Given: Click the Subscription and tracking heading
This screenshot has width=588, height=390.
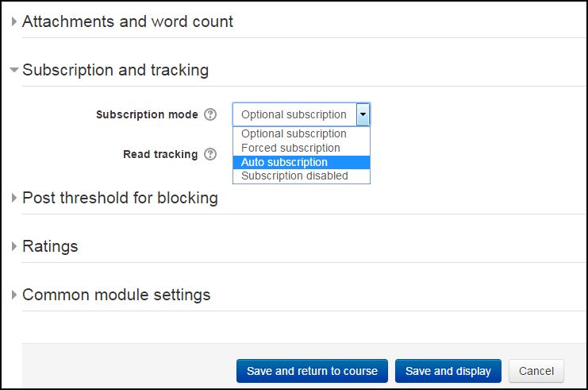Looking at the screenshot, I should click(x=116, y=70).
